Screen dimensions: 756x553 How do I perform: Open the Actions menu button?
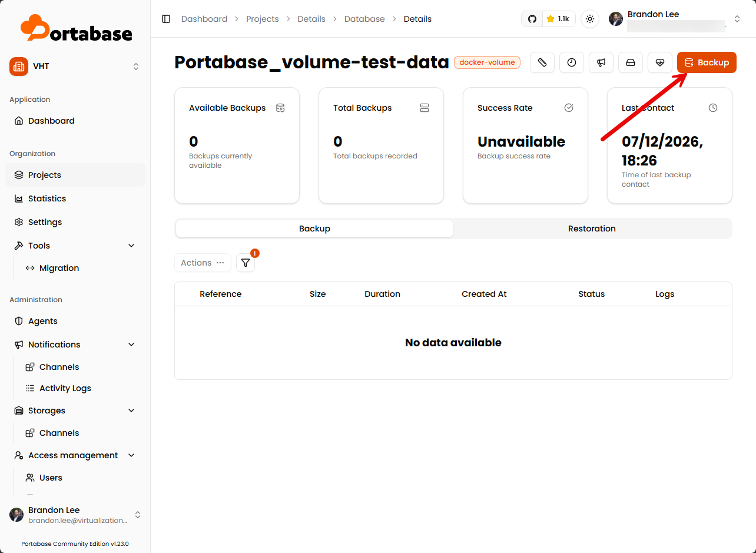[203, 263]
